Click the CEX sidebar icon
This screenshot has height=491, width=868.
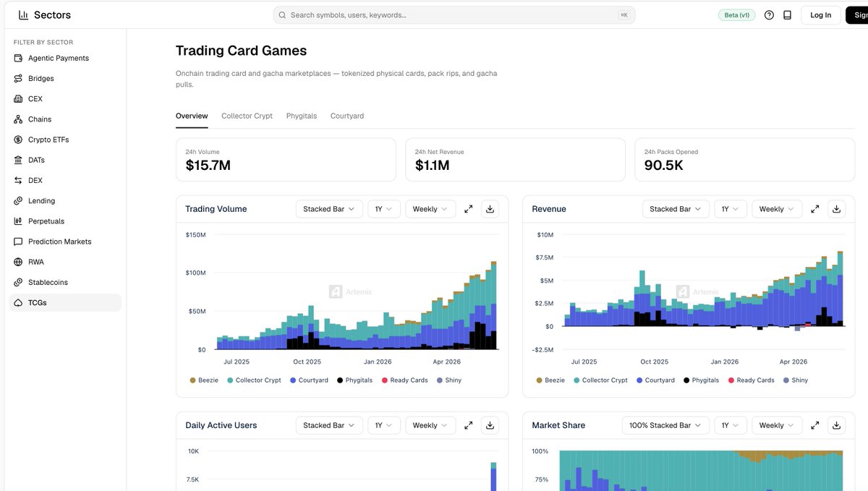(18, 98)
